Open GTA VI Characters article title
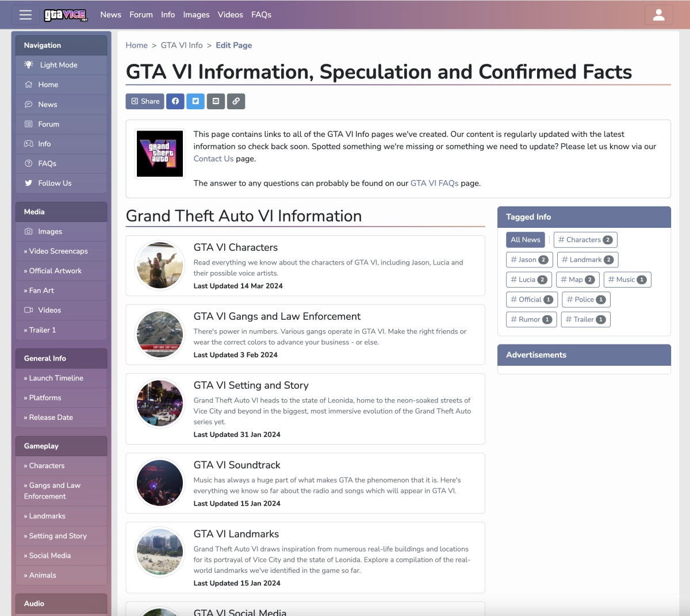The image size is (690, 616). (x=236, y=247)
